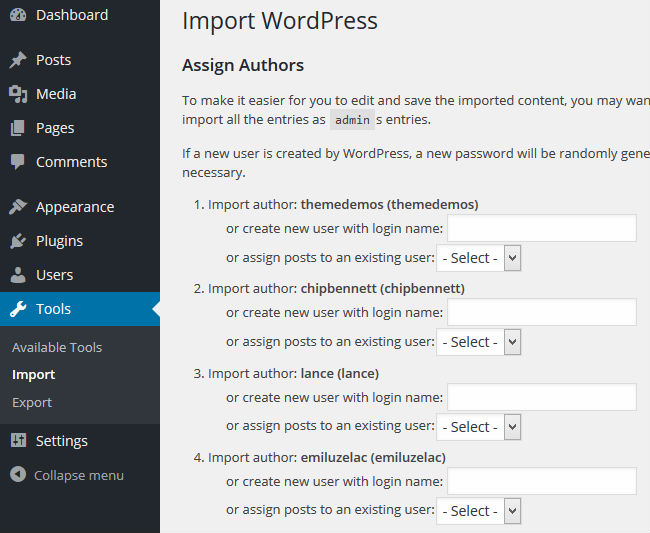Open the Import submenu link
Viewport: 650px width, 533px height.
click(x=34, y=375)
